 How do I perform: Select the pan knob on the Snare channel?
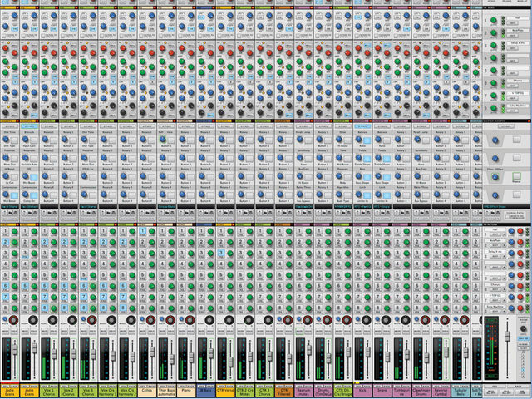[x=386, y=320]
